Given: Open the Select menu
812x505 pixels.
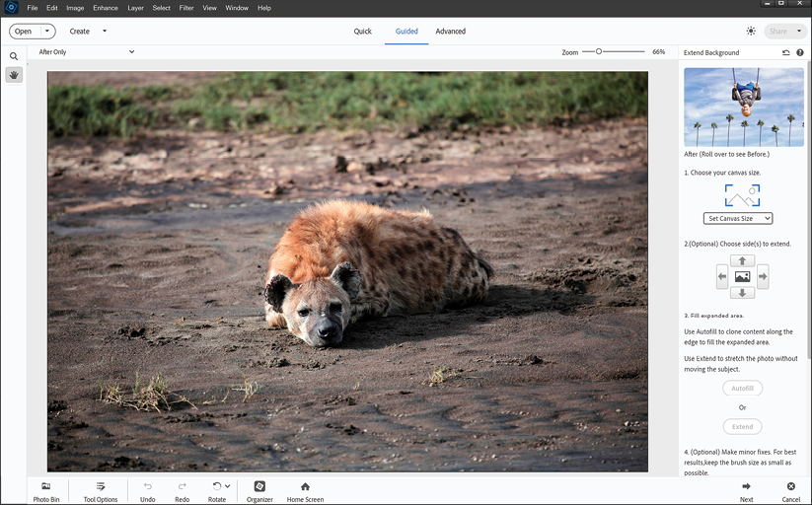Looking at the screenshot, I should click(x=161, y=8).
